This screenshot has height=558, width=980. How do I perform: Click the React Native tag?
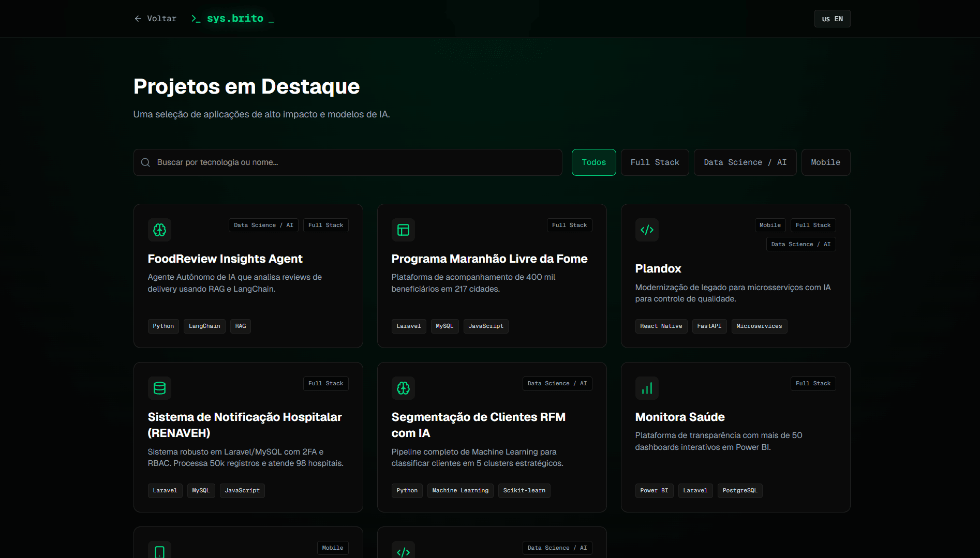[x=661, y=326]
